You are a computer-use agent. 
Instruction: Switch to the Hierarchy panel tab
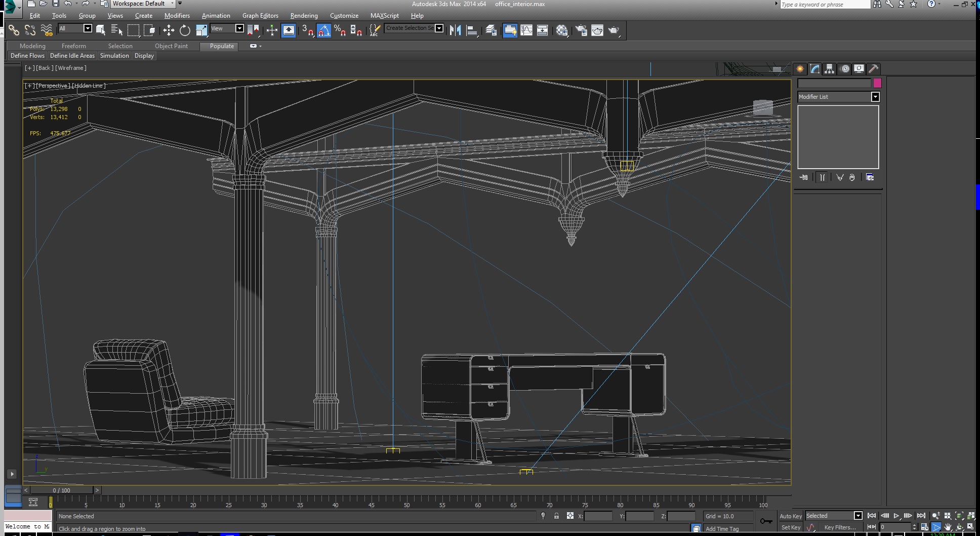pos(829,69)
